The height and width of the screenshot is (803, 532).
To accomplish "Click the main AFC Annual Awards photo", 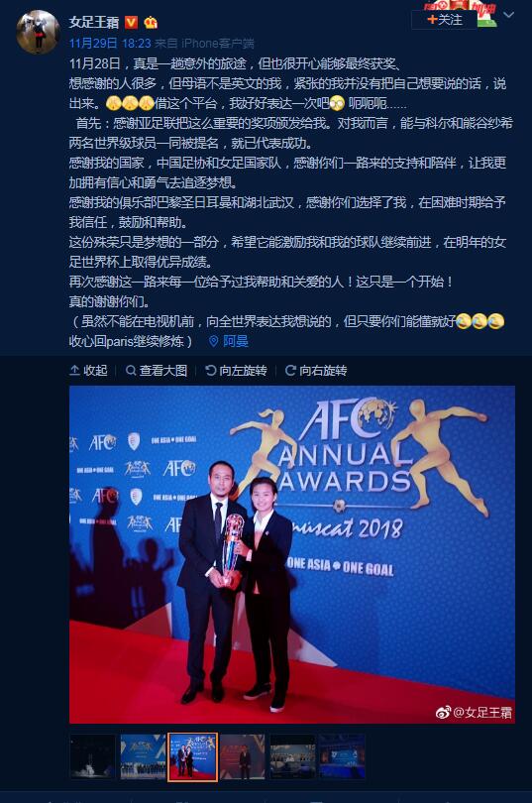I will 292,554.
